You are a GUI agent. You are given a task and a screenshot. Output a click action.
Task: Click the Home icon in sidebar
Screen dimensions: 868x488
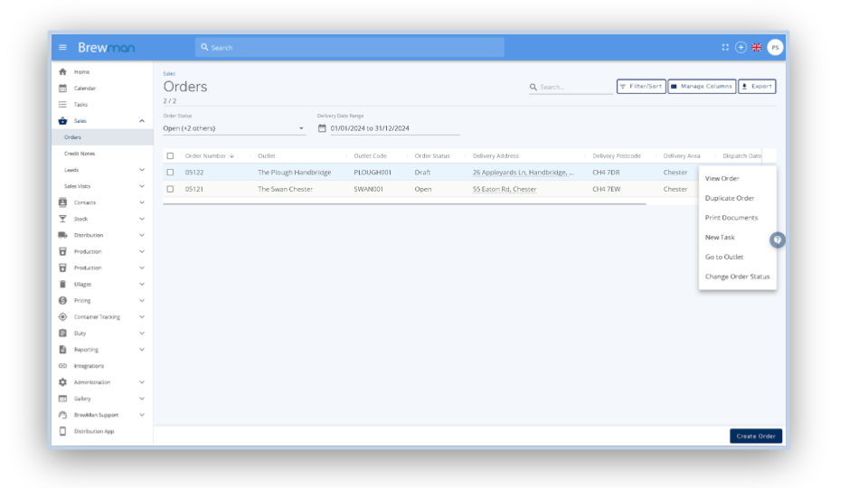62,72
